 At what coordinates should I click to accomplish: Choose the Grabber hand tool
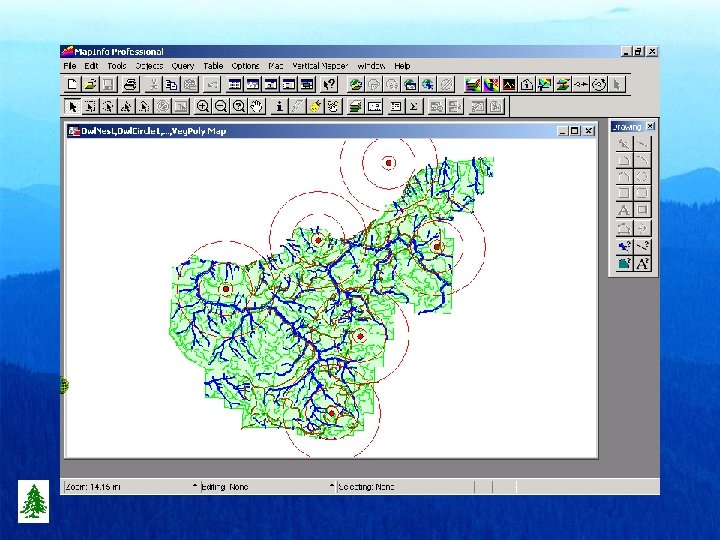(256, 106)
